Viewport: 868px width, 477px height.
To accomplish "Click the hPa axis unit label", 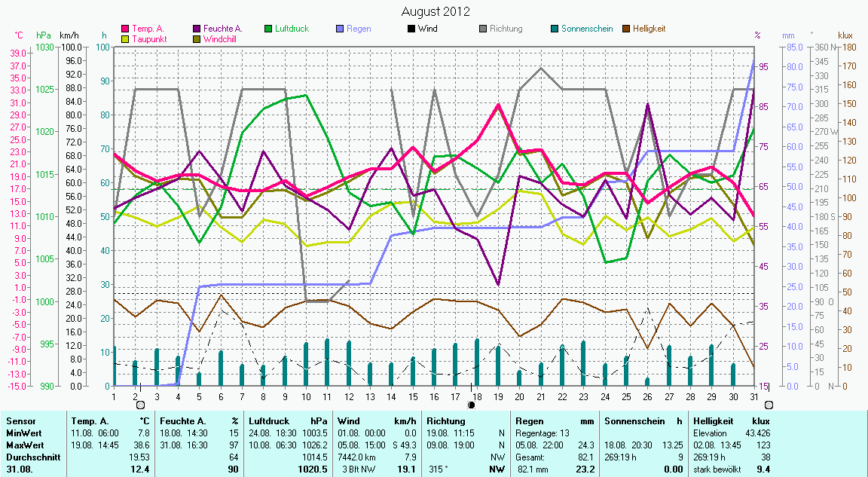I will pyautogui.click(x=44, y=35).
